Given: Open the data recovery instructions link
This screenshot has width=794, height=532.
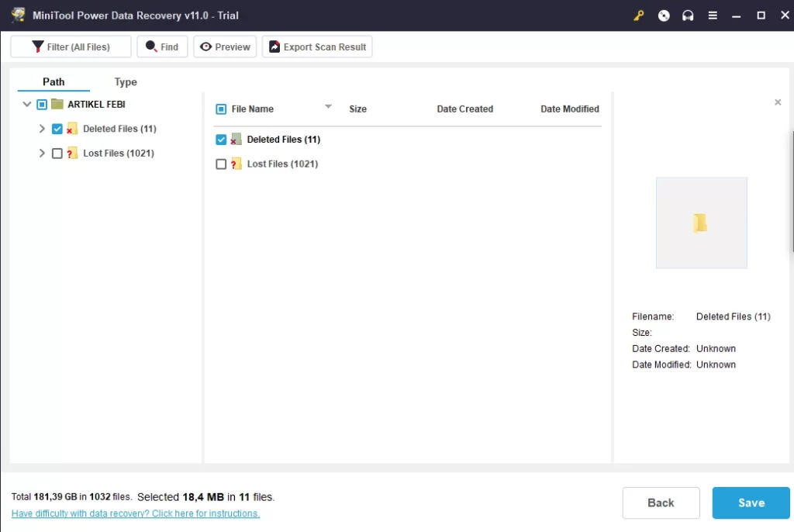Looking at the screenshot, I should (x=136, y=513).
